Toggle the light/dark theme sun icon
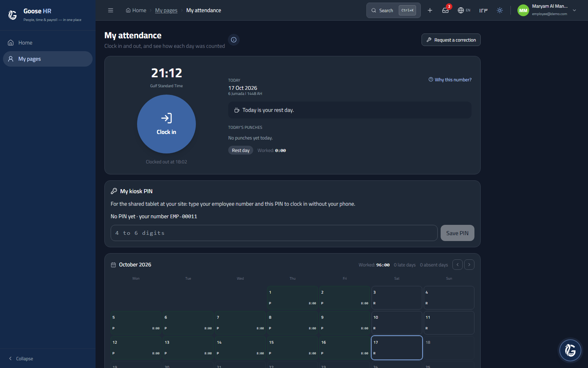The width and height of the screenshot is (588, 368). pos(500,10)
